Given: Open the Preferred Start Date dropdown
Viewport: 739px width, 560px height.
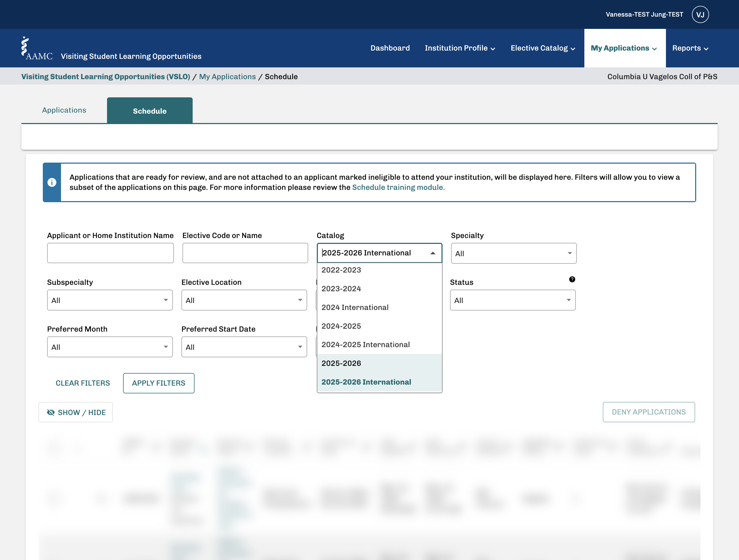Looking at the screenshot, I should coord(244,347).
